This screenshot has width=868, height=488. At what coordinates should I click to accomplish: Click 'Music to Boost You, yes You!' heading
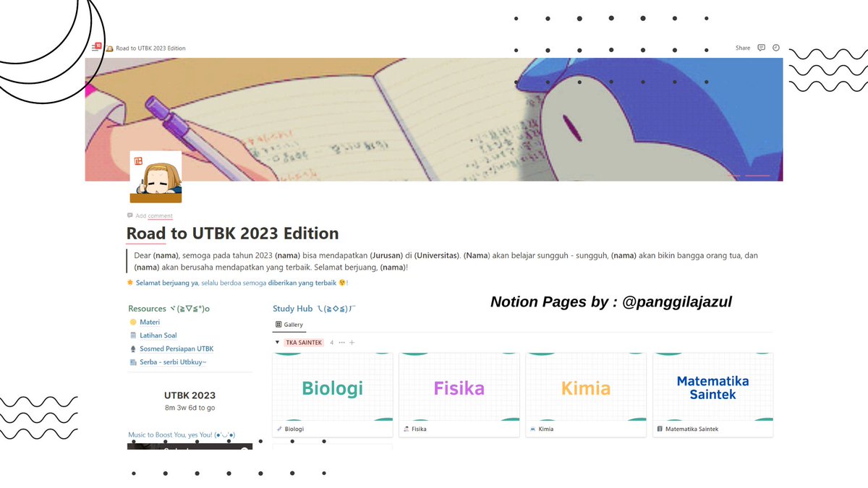[x=182, y=435]
